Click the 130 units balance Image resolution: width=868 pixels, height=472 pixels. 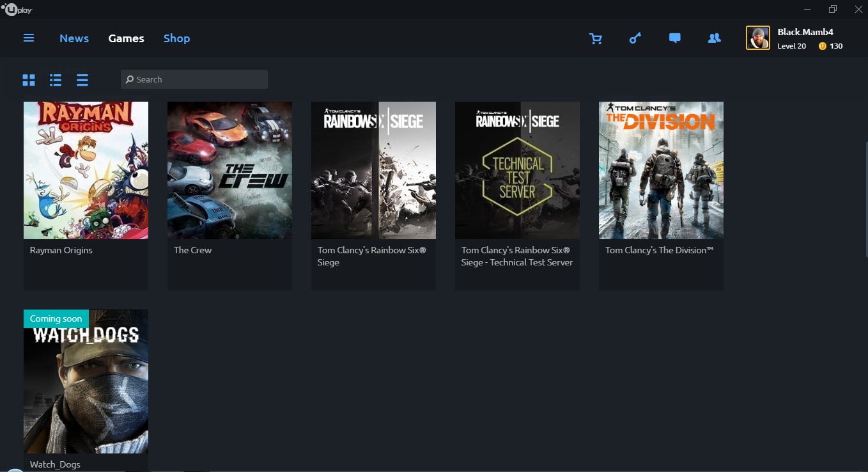pyautogui.click(x=836, y=46)
